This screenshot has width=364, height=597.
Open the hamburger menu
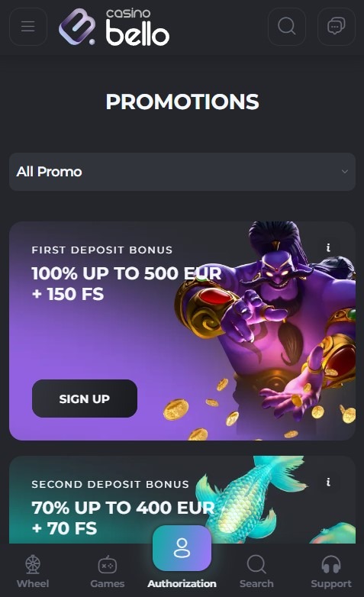tap(28, 27)
